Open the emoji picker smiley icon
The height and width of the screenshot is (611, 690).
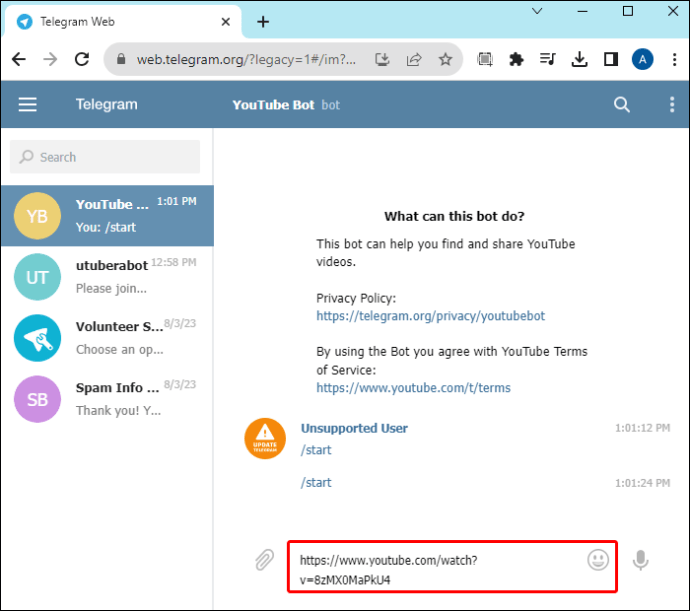coord(598,560)
